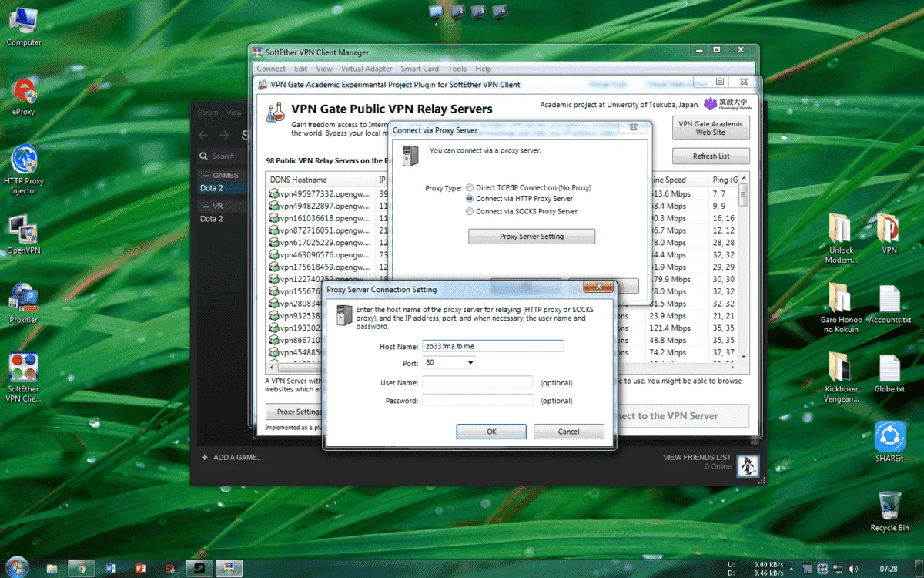This screenshot has width=924, height=578.
Task: Launch the eProxy desktop shortcut
Action: 23,96
